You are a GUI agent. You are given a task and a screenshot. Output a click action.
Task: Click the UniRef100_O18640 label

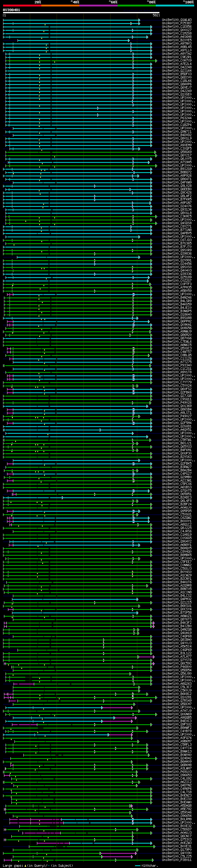pyautogui.click(x=177, y=314)
